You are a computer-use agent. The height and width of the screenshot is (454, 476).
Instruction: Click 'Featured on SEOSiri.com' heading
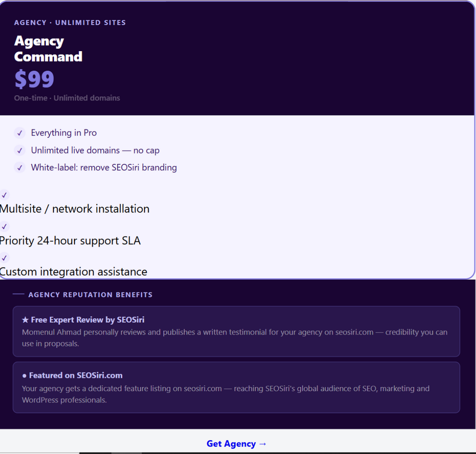[x=76, y=375]
